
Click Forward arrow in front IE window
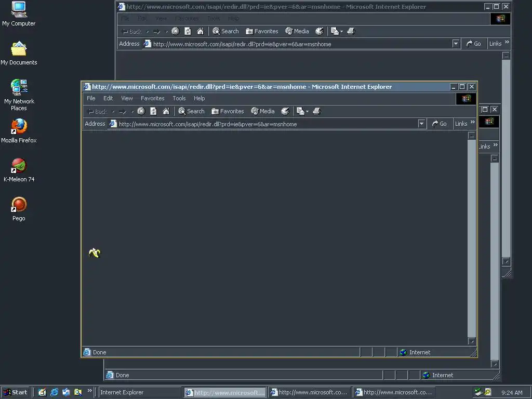click(x=123, y=111)
